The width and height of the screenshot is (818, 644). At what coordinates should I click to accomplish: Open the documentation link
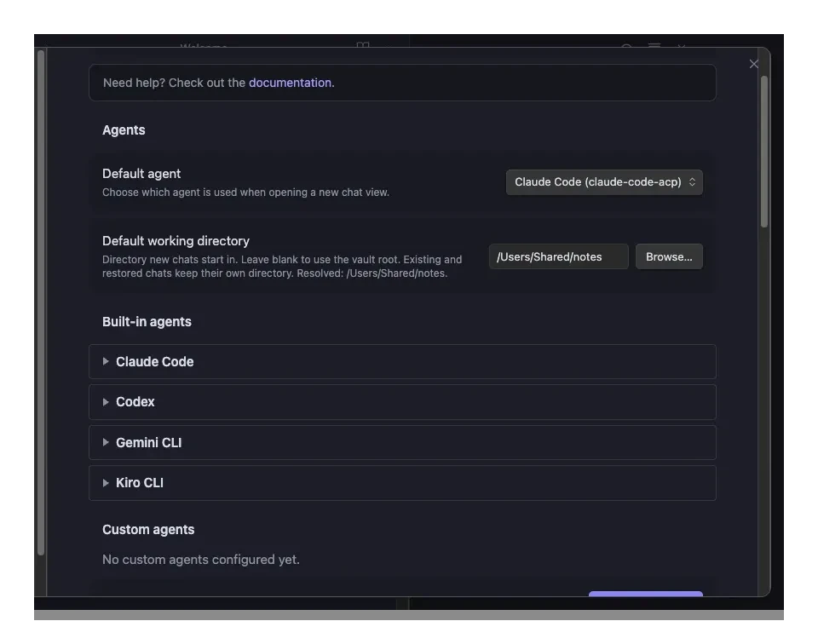tap(290, 83)
